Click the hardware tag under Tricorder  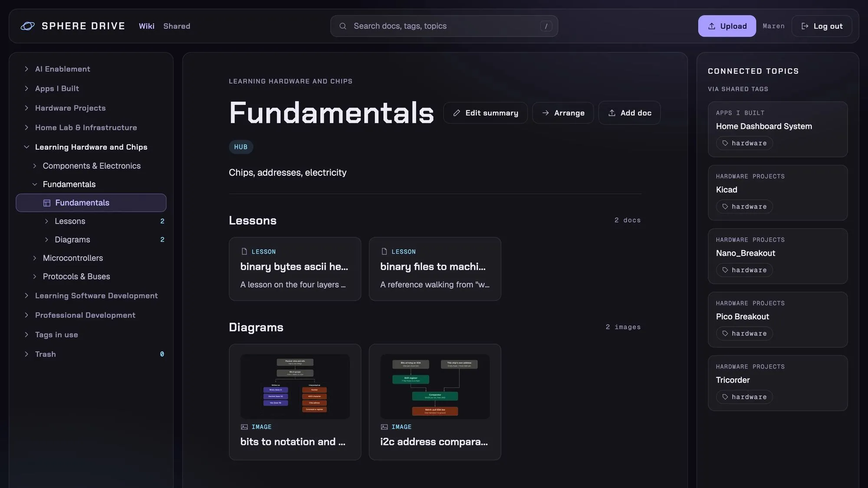(744, 397)
